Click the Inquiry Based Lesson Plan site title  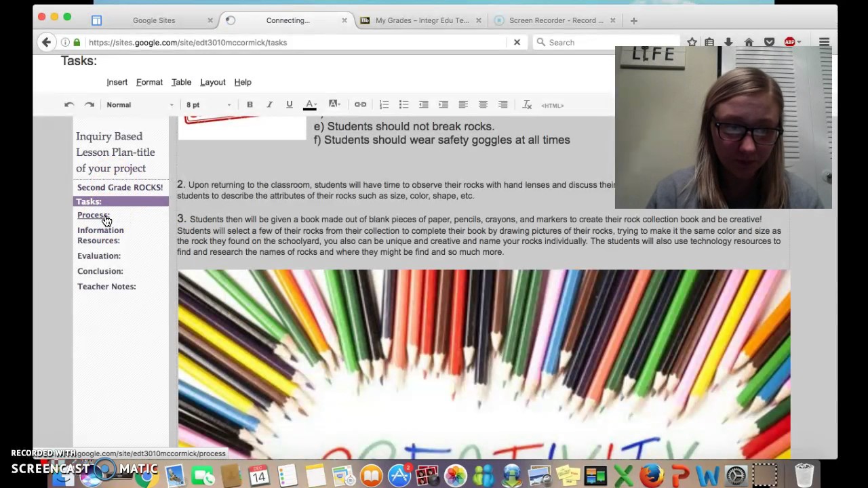[115, 152]
